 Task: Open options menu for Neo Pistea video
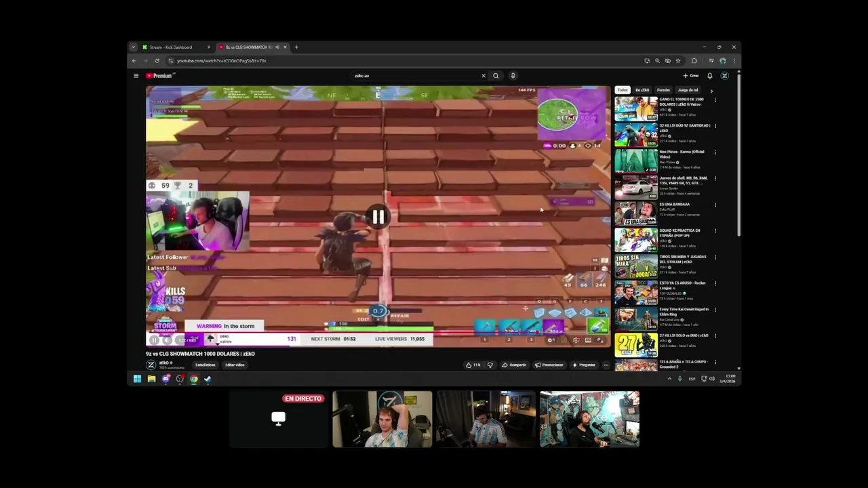(x=715, y=152)
